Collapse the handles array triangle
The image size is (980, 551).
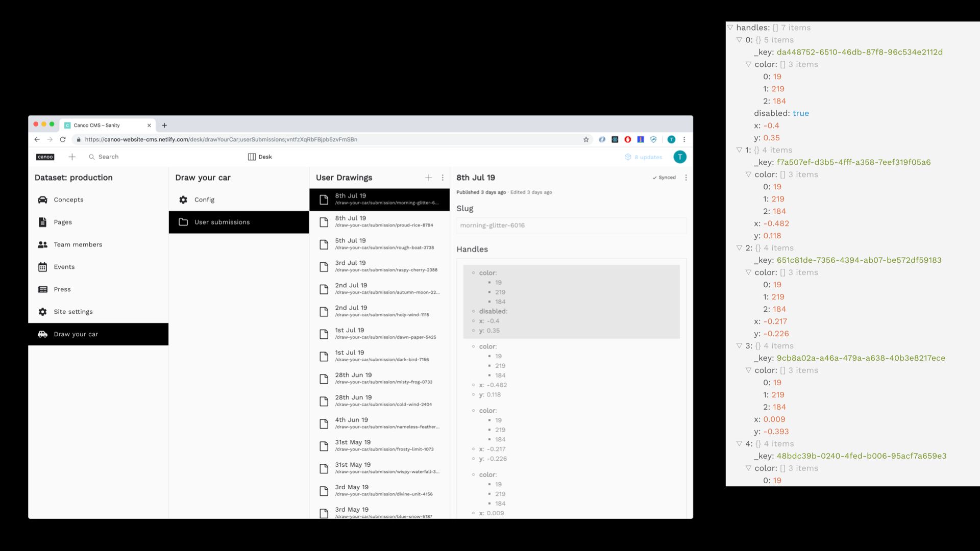pyautogui.click(x=730, y=28)
